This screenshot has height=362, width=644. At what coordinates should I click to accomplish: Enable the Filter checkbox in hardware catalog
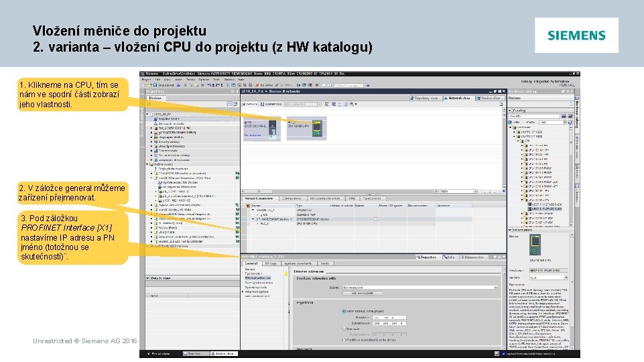(x=511, y=123)
